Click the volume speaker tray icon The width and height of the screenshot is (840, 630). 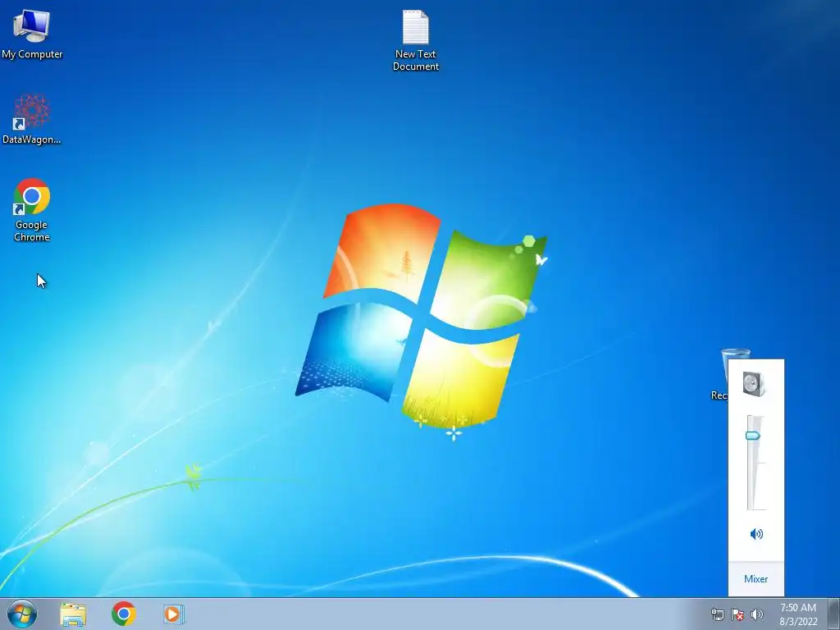[x=757, y=614]
